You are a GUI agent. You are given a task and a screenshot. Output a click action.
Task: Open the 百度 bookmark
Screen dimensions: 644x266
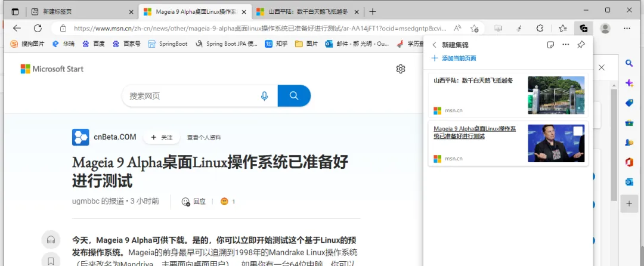tap(93, 44)
